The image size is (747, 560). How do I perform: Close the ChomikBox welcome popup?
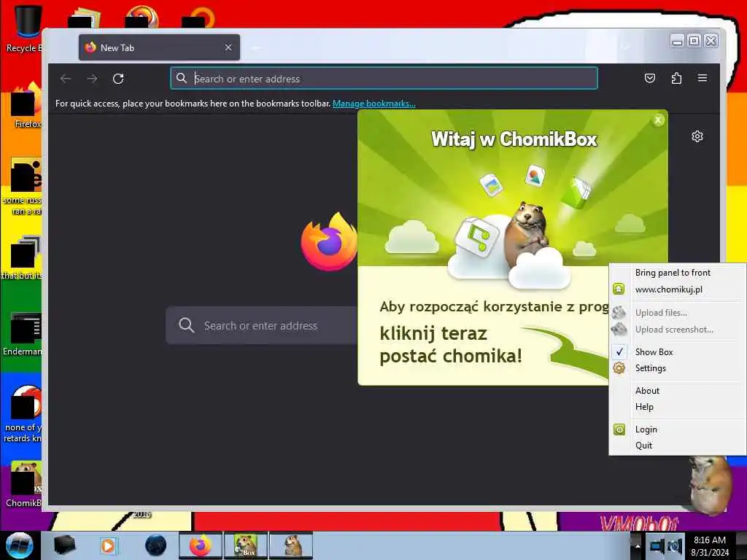(658, 120)
